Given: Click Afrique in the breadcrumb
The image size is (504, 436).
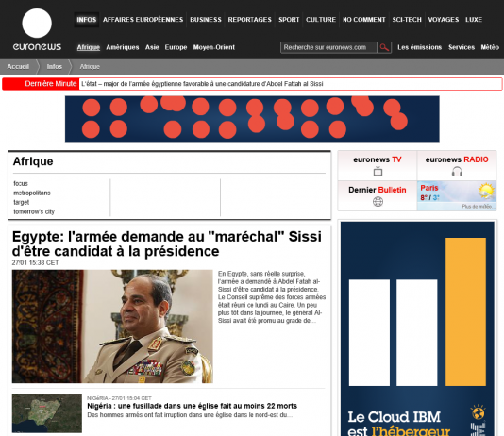Looking at the screenshot, I should pos(90,66).
